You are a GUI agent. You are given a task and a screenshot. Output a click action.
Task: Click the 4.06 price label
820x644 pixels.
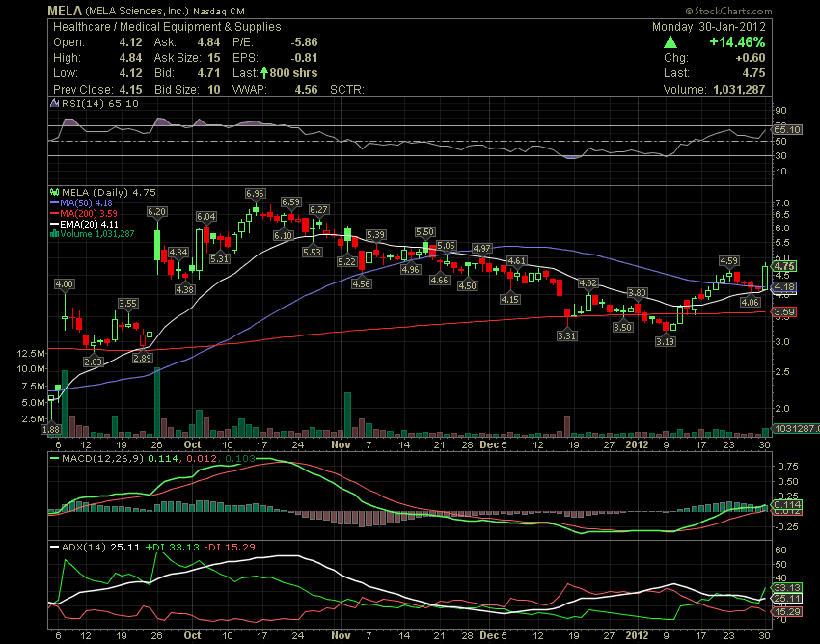coord(751,302)
